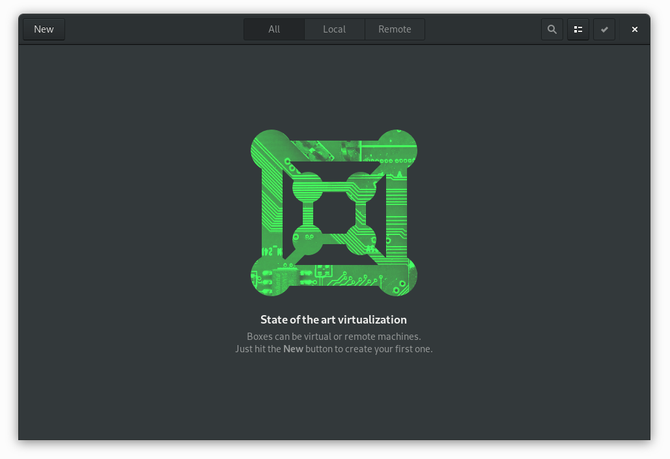Open search with the magnifier icon

pos(552,29)
